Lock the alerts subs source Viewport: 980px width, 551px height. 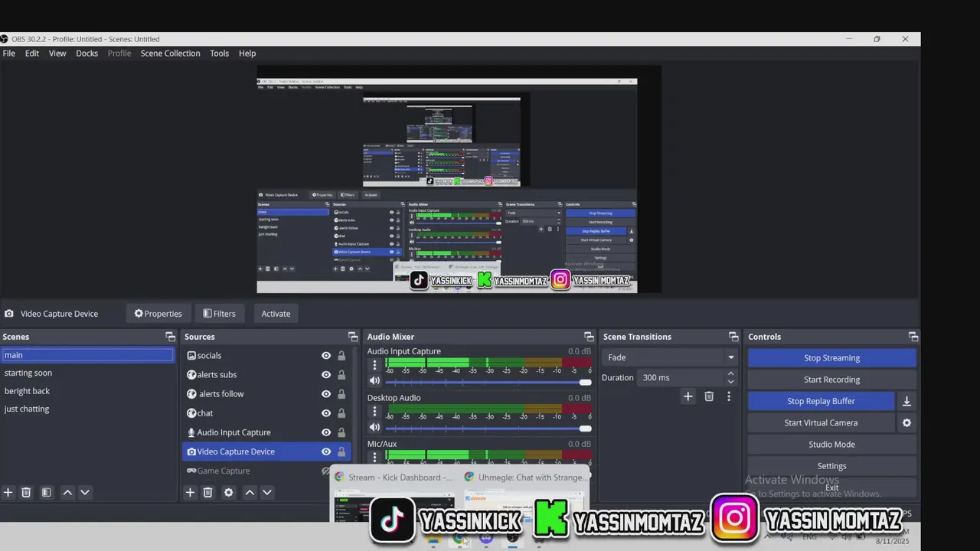point(341,375)
